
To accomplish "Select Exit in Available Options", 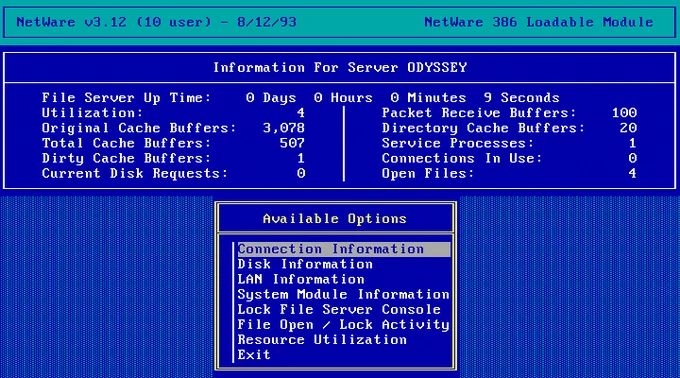I will [254, 355].
